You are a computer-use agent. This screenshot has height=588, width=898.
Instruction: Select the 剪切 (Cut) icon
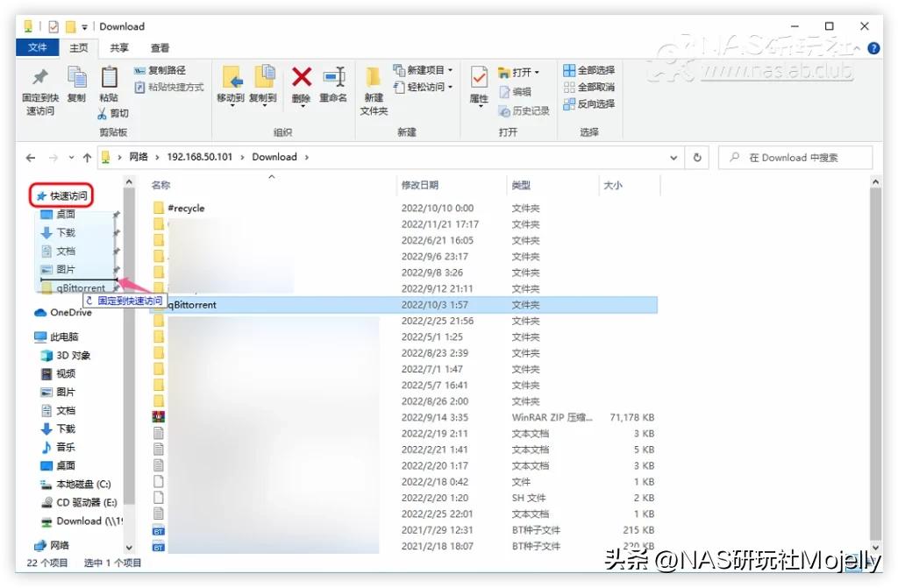click(116, 113)
